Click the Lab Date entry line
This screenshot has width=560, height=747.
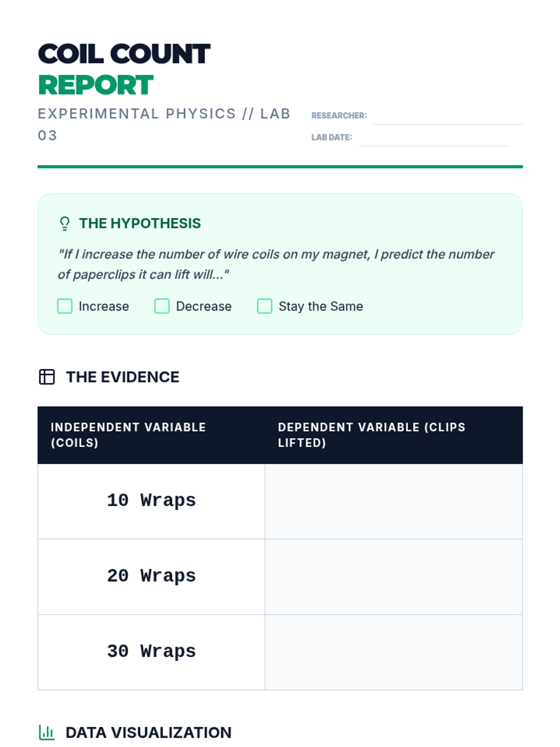coord(433,139)
